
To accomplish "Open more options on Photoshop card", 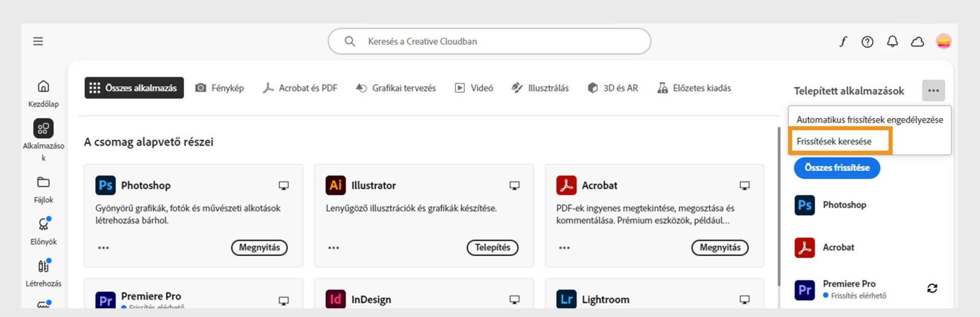I will (104, 248).
